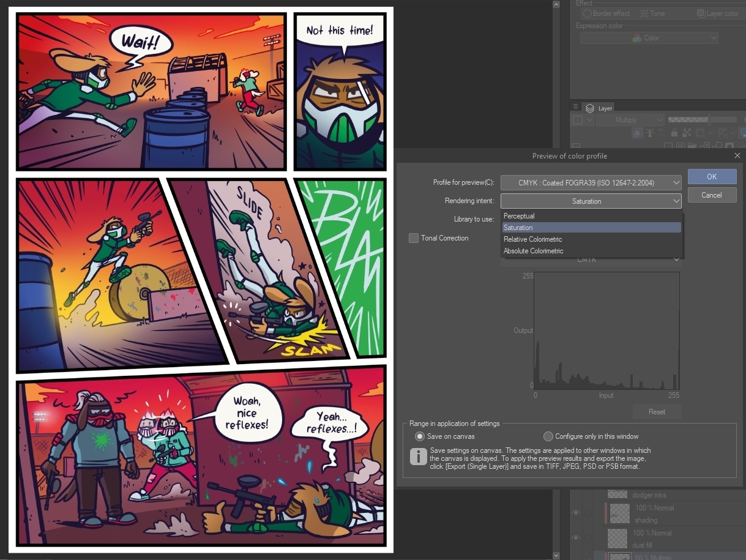Select the dust fill layer thumbnail
Image resolution: width=746 pixels, height=560 pixels.
[x=617, y=538]
